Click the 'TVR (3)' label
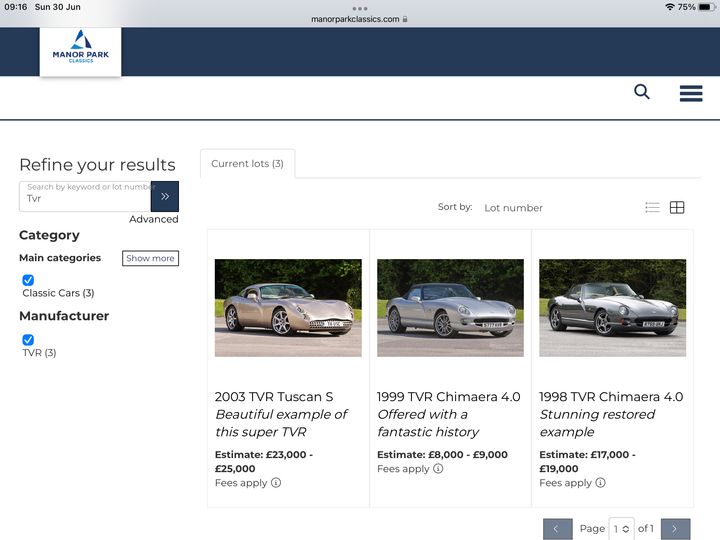720x540 pixels. click(x=39, y=353)
